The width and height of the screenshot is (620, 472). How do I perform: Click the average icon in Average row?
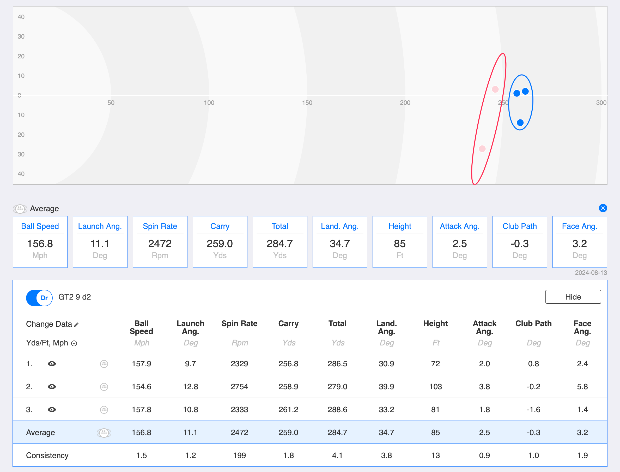[102, 432]
